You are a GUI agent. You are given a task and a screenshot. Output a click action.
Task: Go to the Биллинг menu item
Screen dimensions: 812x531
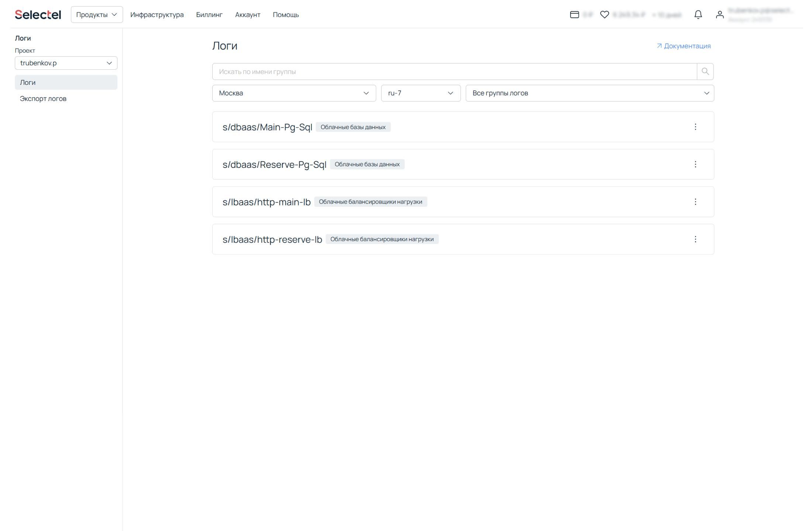click(209, 15)
